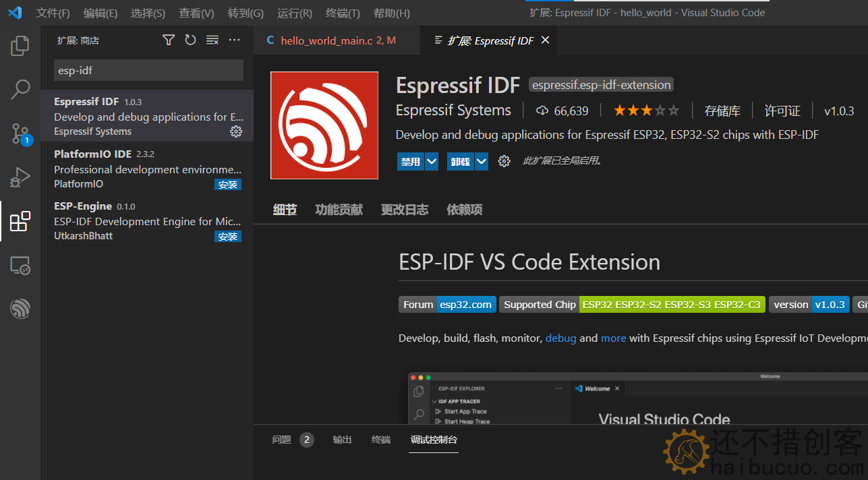
Task: Switch to the 更改日志 changelog tab
Action: [405, 210]
